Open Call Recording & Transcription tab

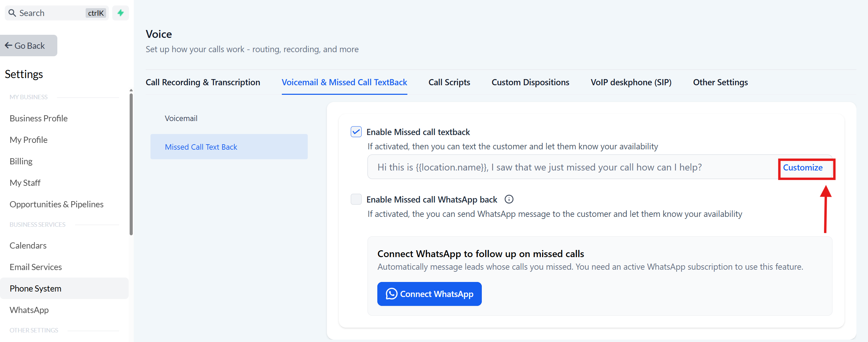[203, 82]
